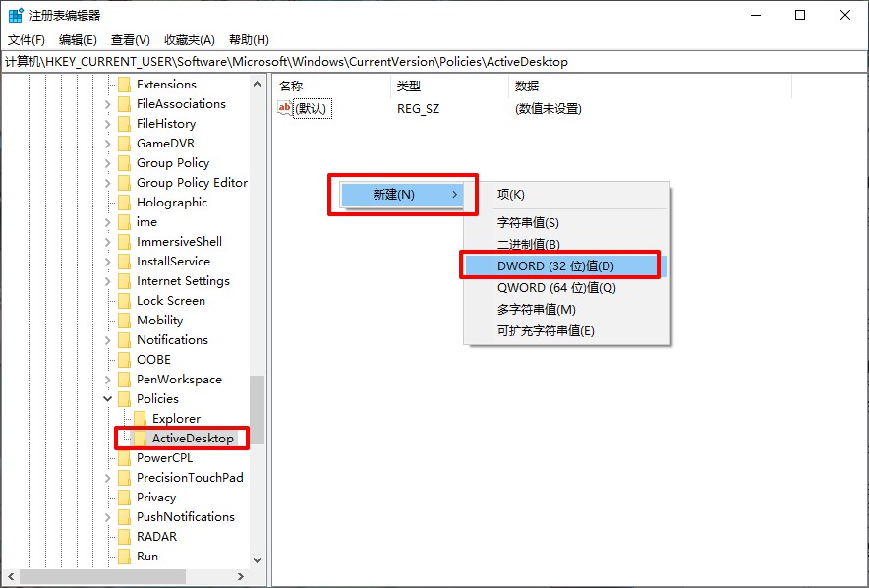869x588 pixels.
Task: Click the Registry Editor app icon in title bar
Action: pos(16,15)
